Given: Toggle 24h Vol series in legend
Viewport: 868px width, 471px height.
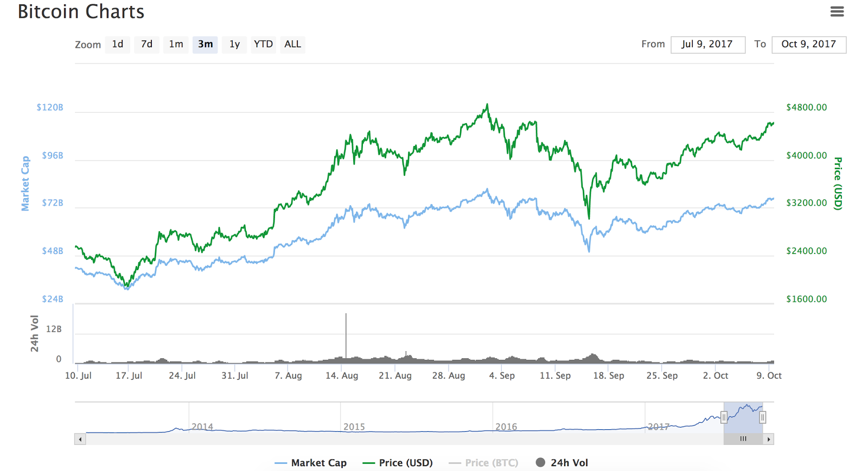Looking at the screenshot, I should click(562, 463).
